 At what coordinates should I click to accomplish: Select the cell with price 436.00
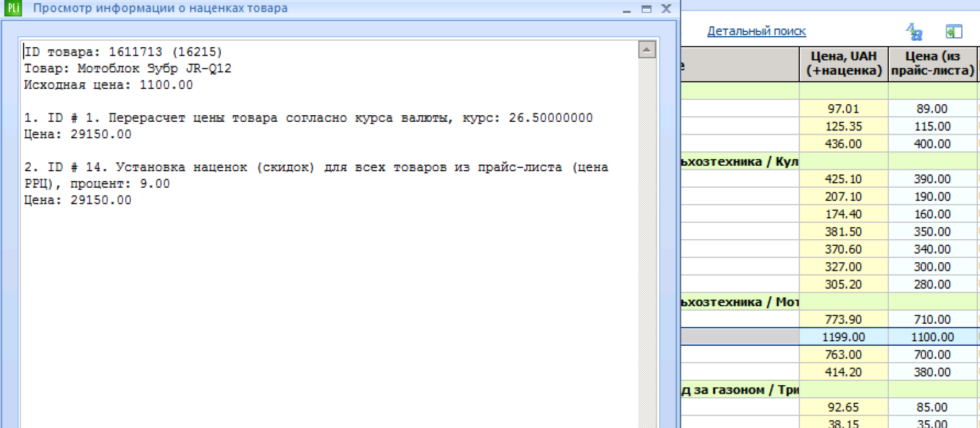coord(844,144)
